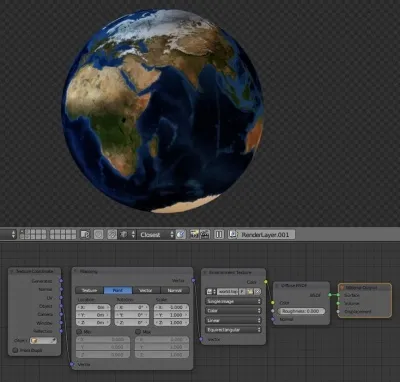The height and width of the screenshot is (382, 400).
Task: Toggle the first button of second layer grid
Action: [x=52, y=232]
